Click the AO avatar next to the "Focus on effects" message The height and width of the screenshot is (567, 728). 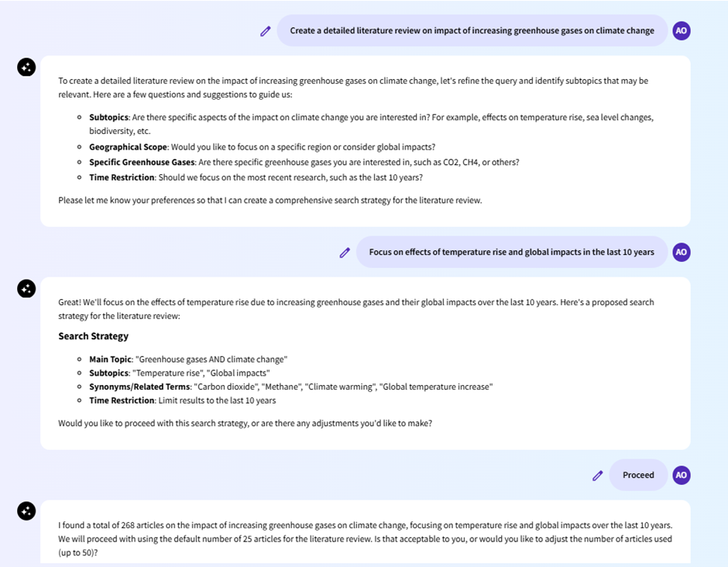tap(682, 253)
